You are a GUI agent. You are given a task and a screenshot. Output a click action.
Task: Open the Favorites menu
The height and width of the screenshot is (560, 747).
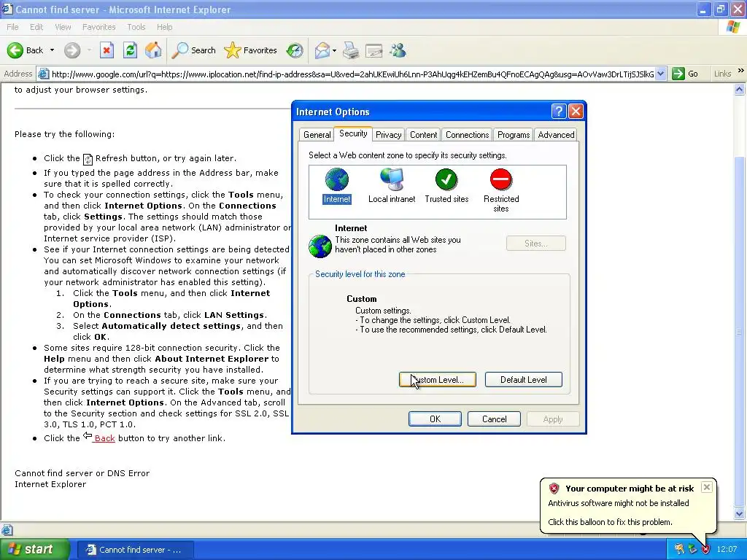(x=98, y=27)
